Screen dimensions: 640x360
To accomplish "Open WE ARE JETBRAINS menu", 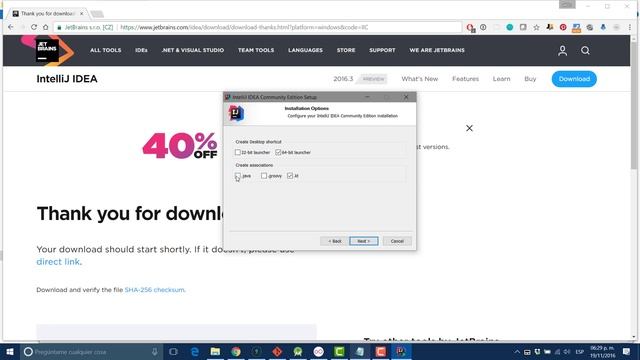I will click(x=437, y=50).
